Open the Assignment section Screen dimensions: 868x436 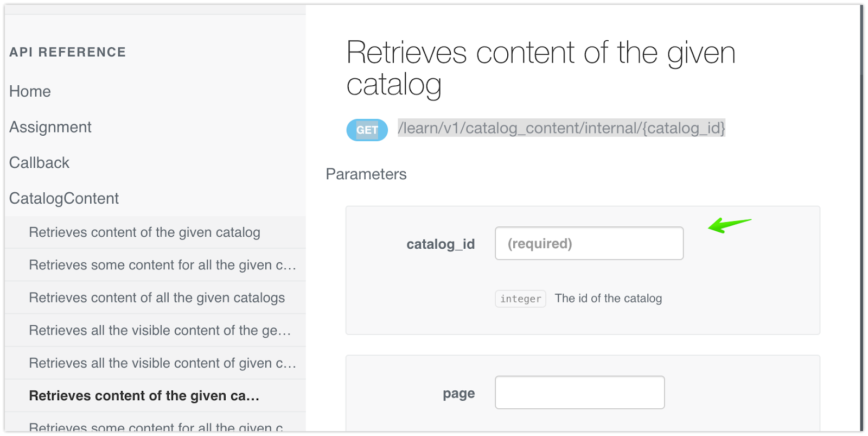pos(50,127)
